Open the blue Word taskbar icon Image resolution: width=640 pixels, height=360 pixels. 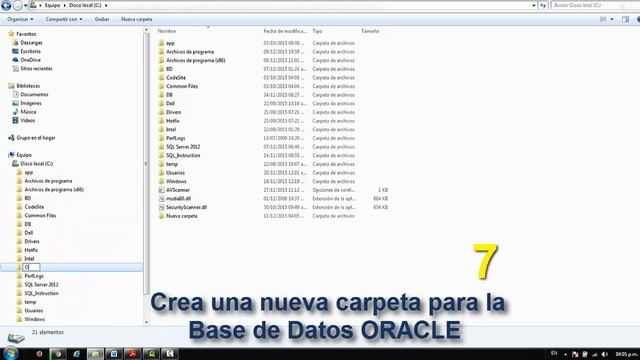click(x=113, y=354)
